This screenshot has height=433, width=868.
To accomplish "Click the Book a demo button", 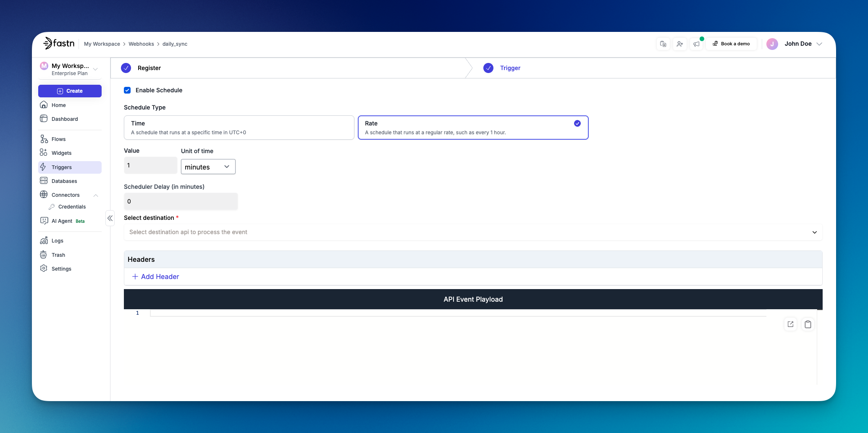I will [x=731, y=44].
